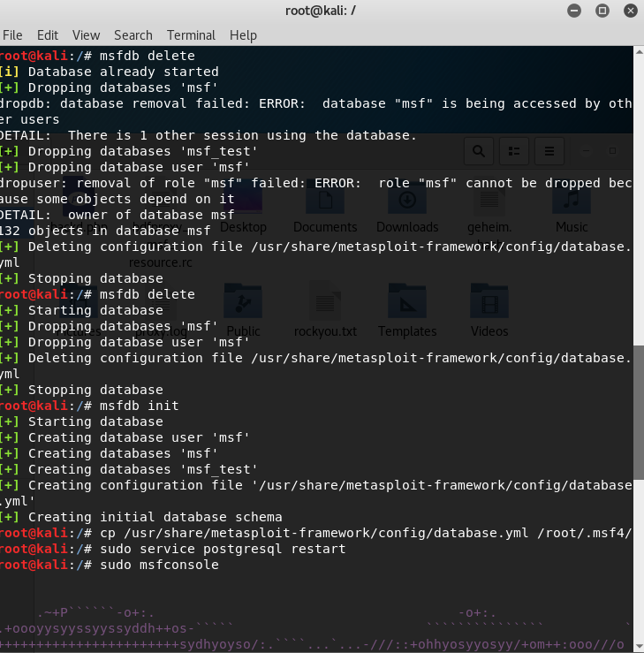Open the Help menu
The image size is (644, 653).
click(x=243, y=35)
